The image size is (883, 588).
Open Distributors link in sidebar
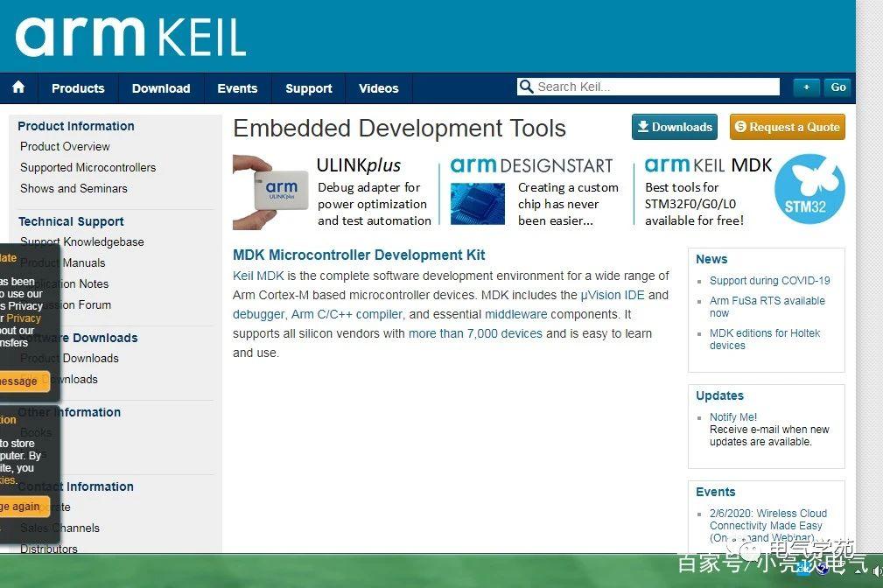tap(49, 548)
